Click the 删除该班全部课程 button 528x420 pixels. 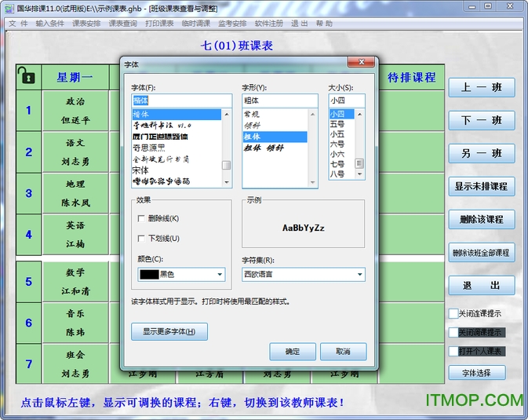click(482, 253)
